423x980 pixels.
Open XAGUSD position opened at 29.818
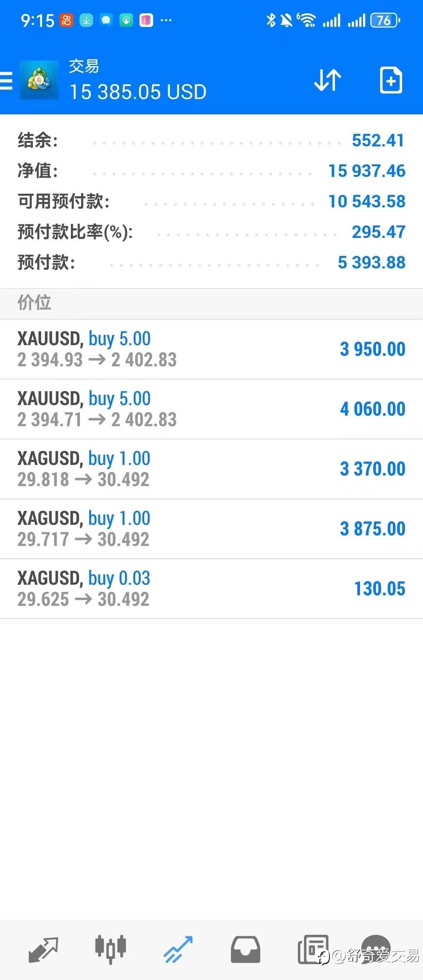click(x=211, y=469)
